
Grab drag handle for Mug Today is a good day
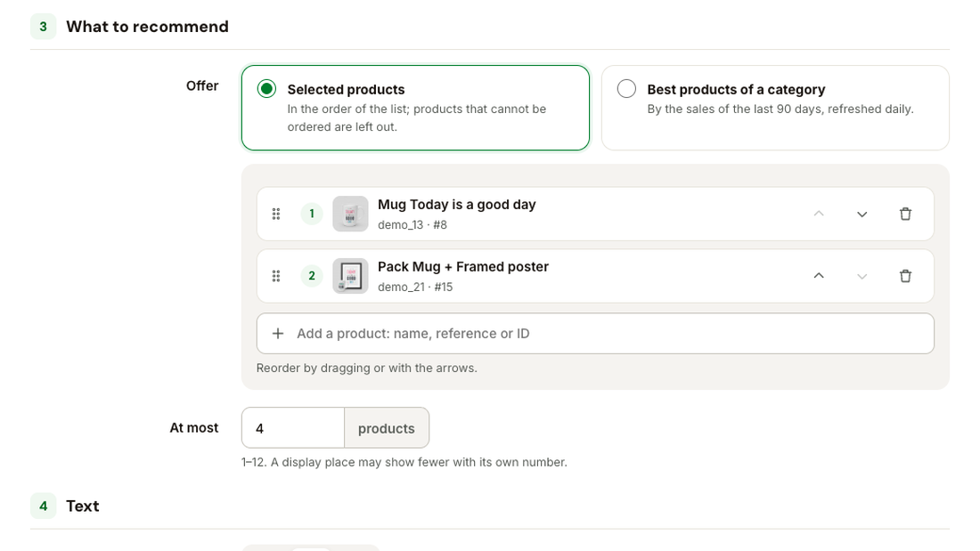[276, 215]
